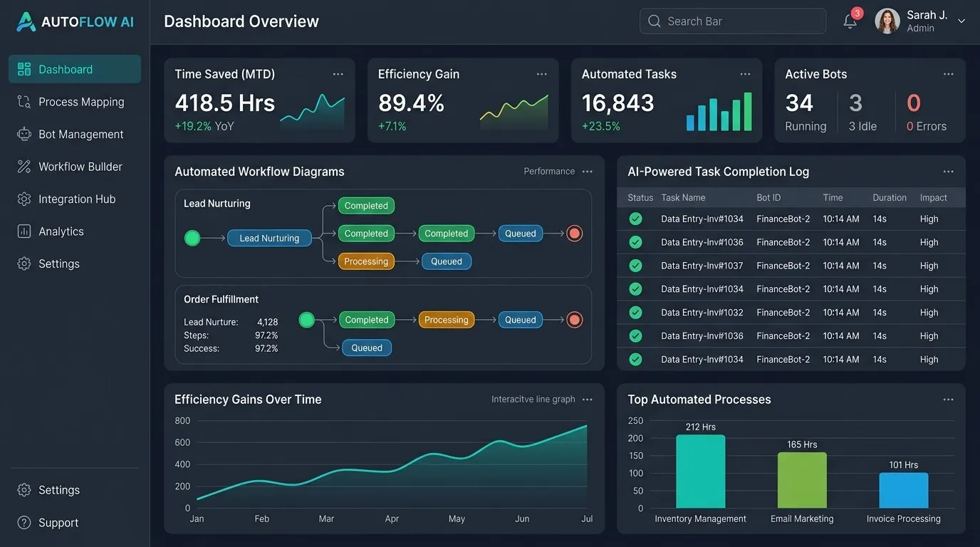Click the Email Marketing green bar
Image resolution: width=980 pixels, height=547 pixels.
tap(802, 480)
